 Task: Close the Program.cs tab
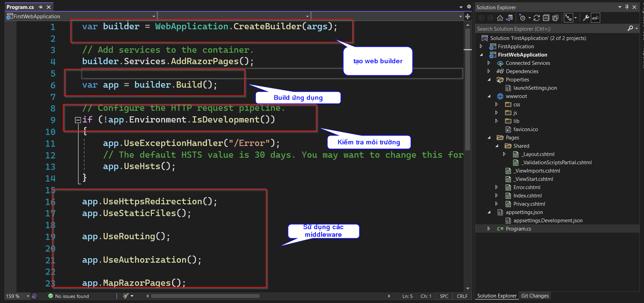pos(49,7)
